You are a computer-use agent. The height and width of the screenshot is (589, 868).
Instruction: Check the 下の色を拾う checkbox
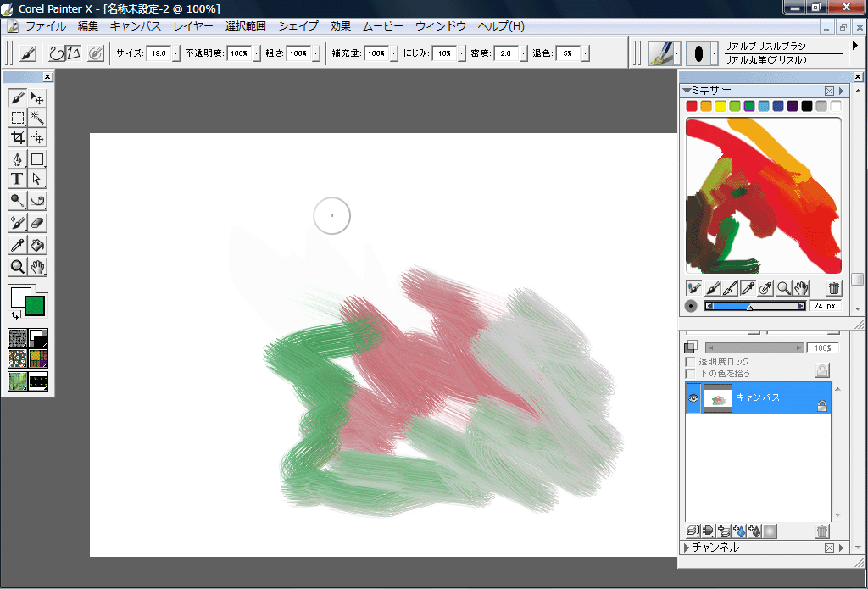click(690, 374)
